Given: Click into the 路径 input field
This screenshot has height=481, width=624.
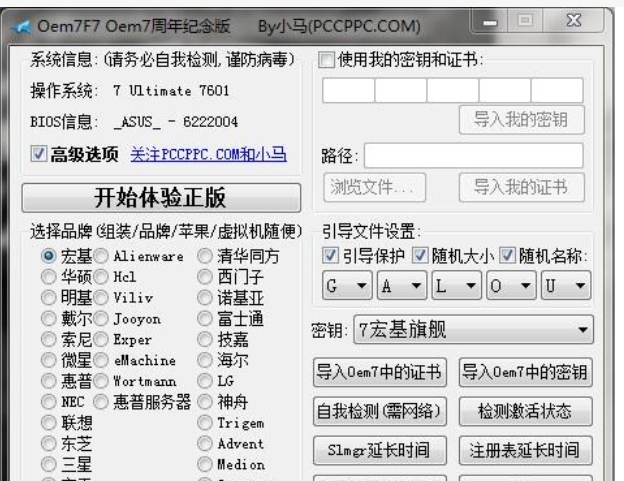Looking at the screenshot, I should coord(474,155).
